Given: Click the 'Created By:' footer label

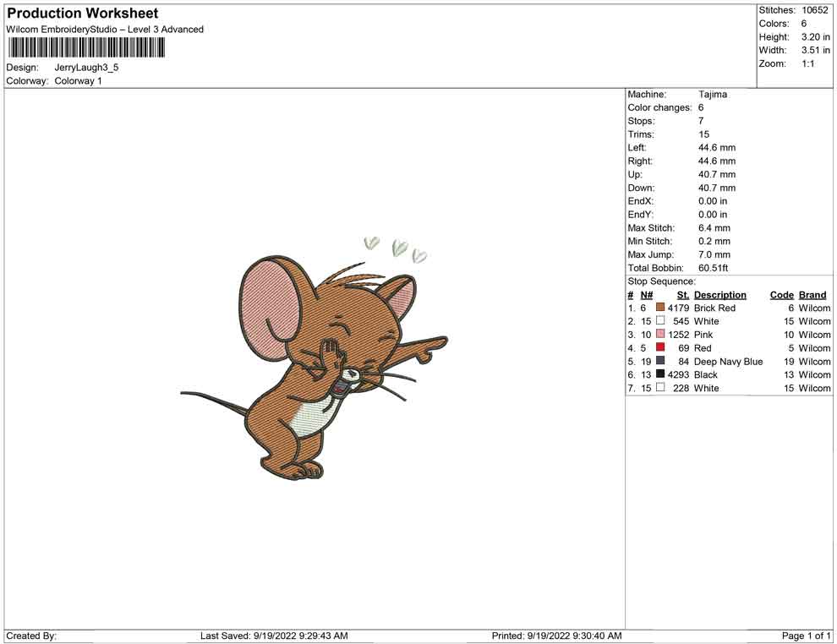Looking at the screenshot, I should (31, 636).
